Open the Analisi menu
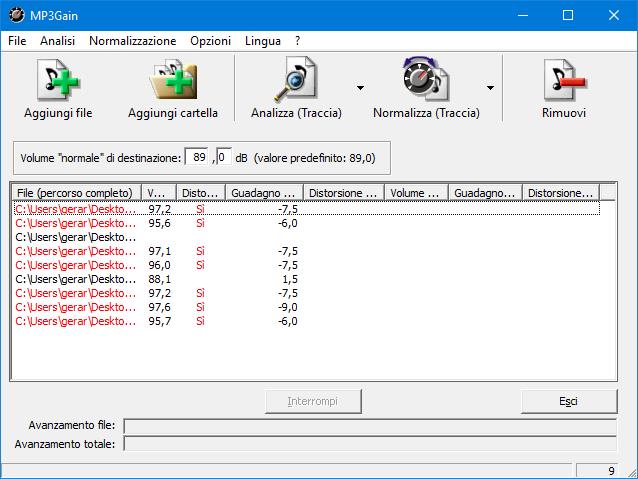 tap(57, 41)
